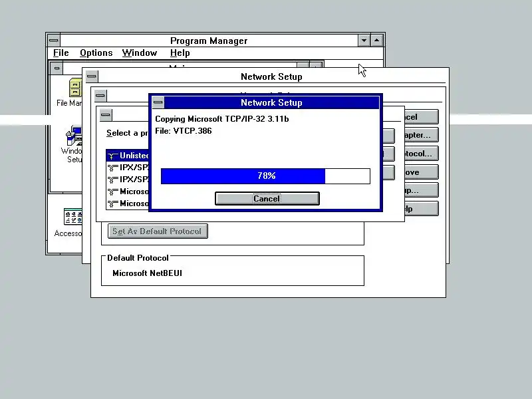
Task: Click Microsoft NetBEUI default protocol text
Action: click(x=147, y=273)
